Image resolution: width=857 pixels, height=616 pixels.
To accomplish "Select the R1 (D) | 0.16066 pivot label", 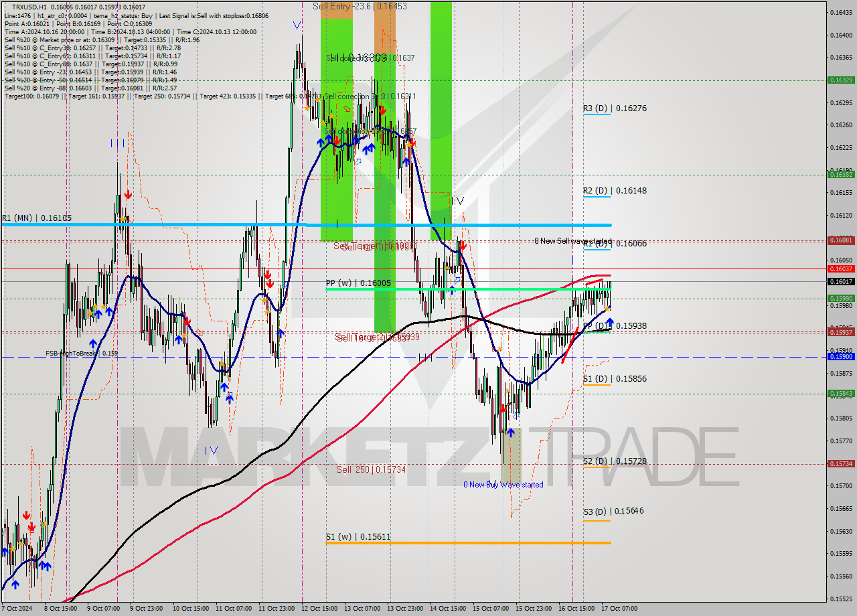I will [615, 244].
